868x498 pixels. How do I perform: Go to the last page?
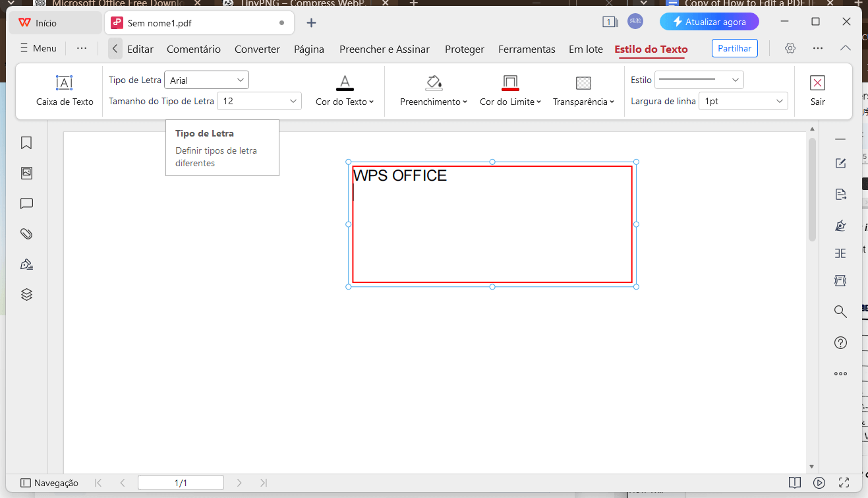click(x=264, y=483)
